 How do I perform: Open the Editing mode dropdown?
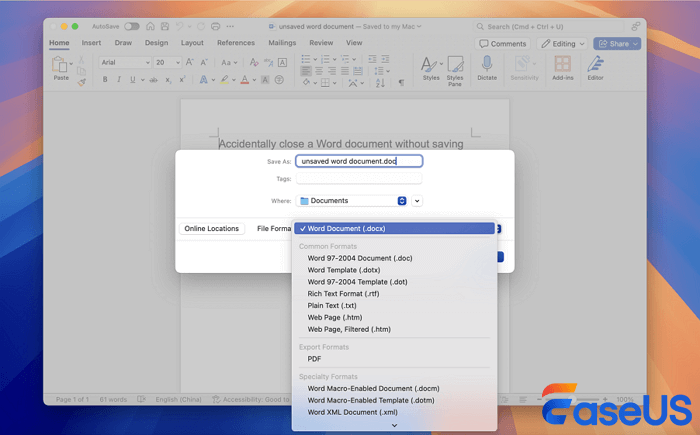(562, 44)
